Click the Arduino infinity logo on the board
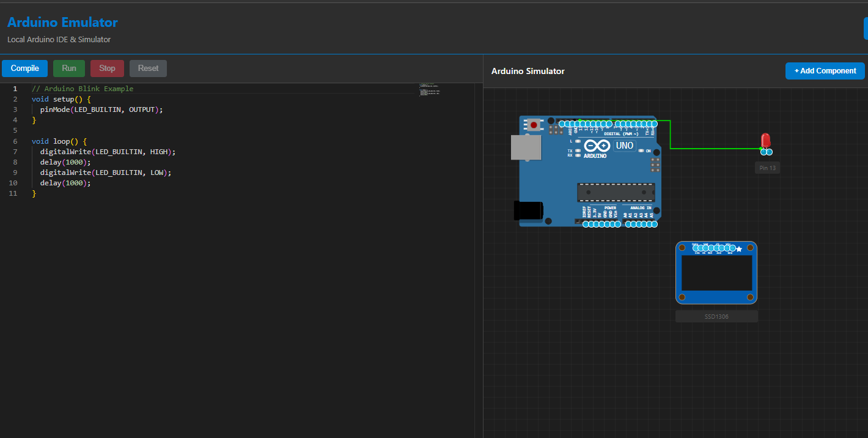Viewport: 868px width, 438px height. point(597,146)
